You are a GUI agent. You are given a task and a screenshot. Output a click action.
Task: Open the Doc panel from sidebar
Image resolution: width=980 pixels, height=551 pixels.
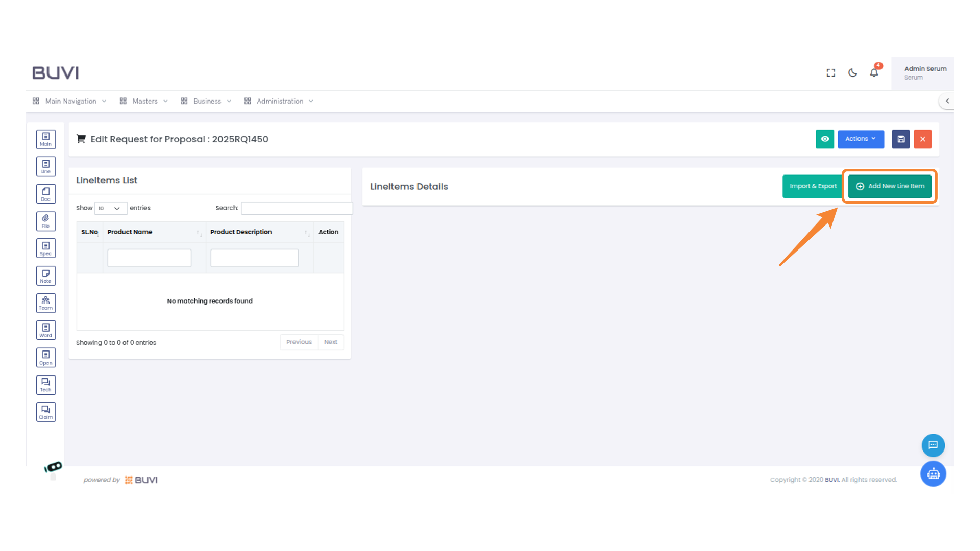46,193
